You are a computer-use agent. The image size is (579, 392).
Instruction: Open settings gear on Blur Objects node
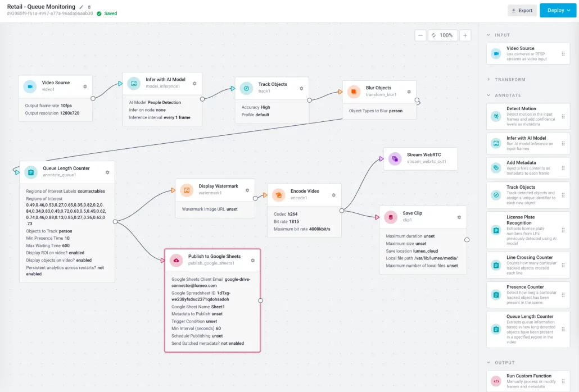pos(409,92)
